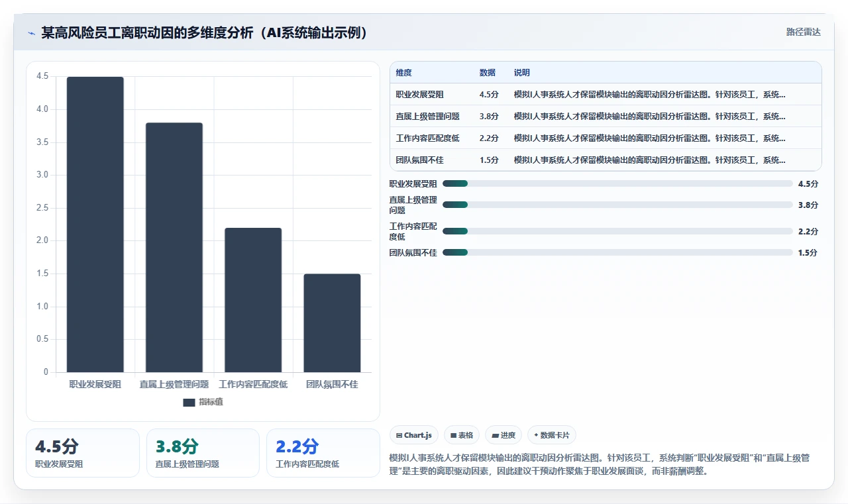Click the 路径雷达 label in header
Image resolution: width=848 pixels, height=504 pixels.
[803, 32]
